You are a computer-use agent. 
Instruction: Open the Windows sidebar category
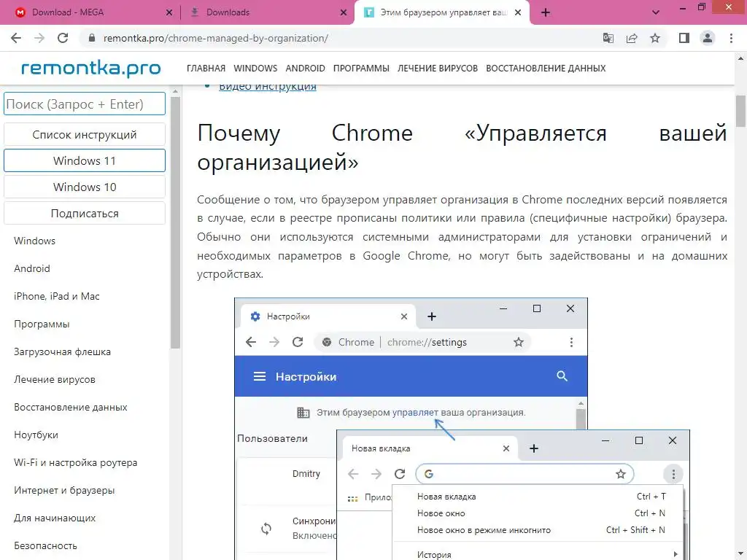34,241
